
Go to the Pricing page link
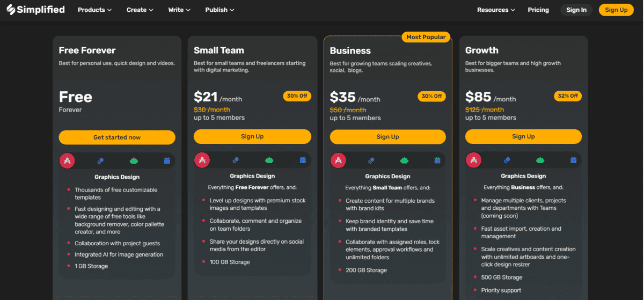[538, 10]
